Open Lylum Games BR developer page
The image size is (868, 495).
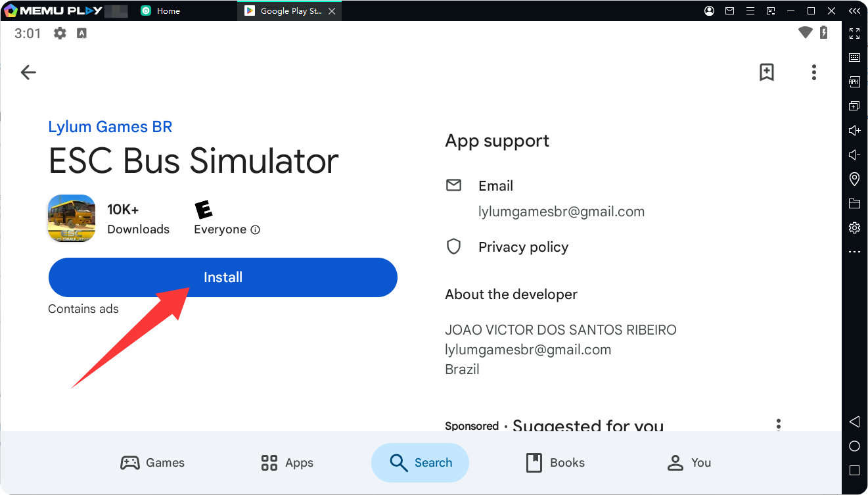pyautogui.click(x=110, y=127)
